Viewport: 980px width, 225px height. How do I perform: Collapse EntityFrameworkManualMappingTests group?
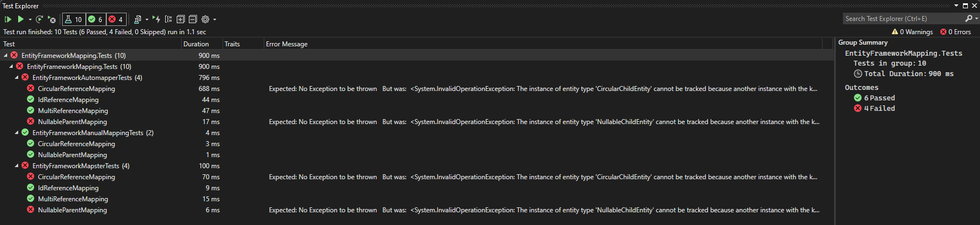tap(17, 132)
